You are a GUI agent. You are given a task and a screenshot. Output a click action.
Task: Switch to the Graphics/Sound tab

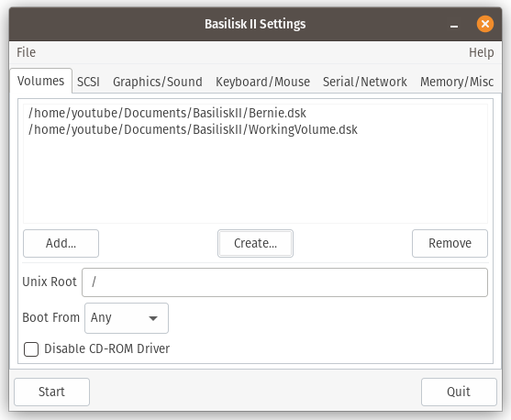[x=158, y=82]
